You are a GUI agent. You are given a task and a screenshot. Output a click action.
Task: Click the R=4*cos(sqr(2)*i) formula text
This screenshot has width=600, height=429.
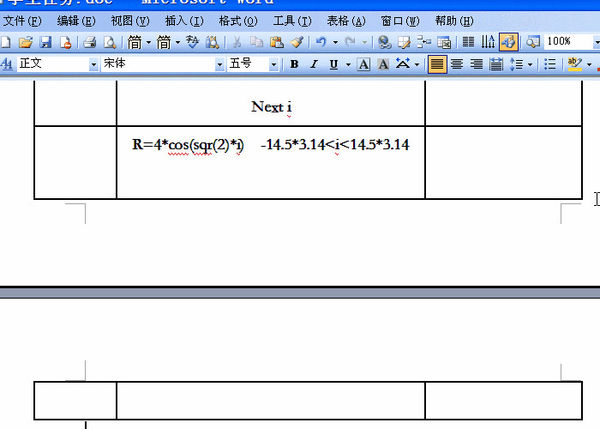(188, 145)
